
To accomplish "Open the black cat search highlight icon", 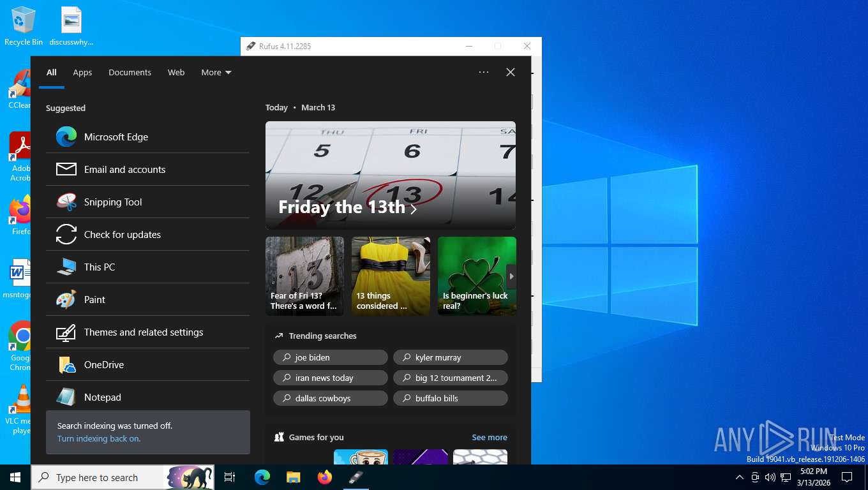I will [x=189, y=477].
